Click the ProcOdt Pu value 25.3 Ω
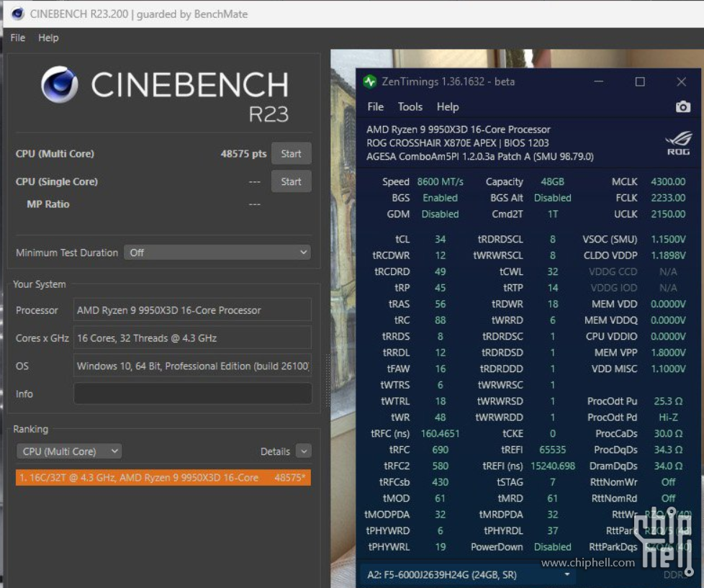The width and height of the screenshot is (704, 588). coord(668,402)
